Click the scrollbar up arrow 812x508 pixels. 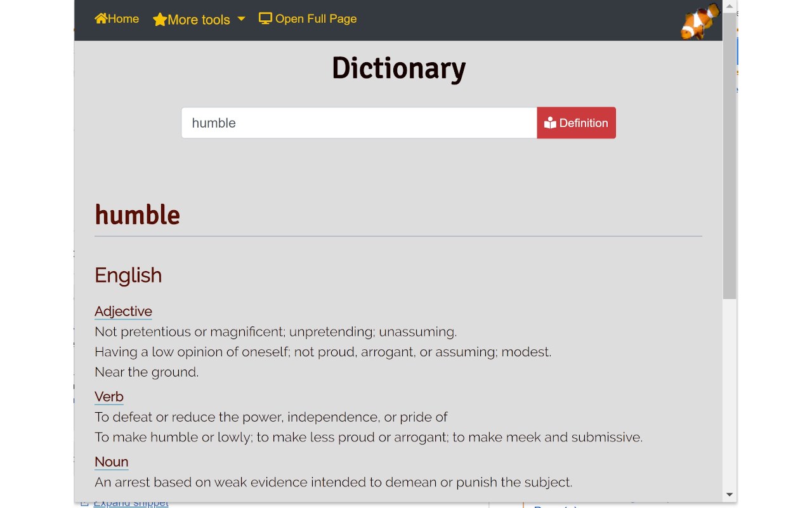730,6
